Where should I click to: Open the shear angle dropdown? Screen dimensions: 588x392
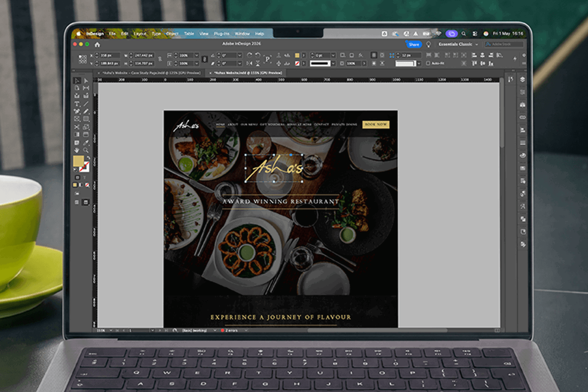pos(239,63)
